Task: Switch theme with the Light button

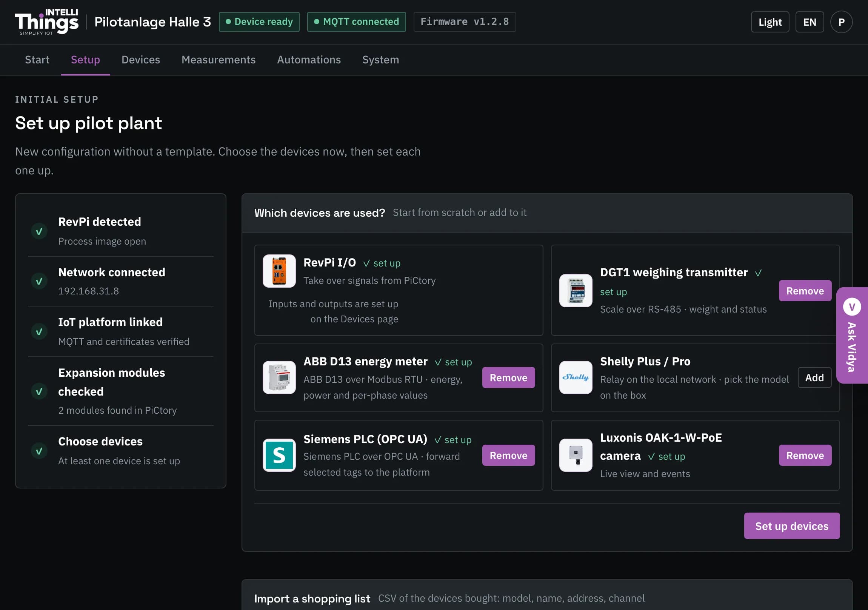Action: (x=770, y=22)
